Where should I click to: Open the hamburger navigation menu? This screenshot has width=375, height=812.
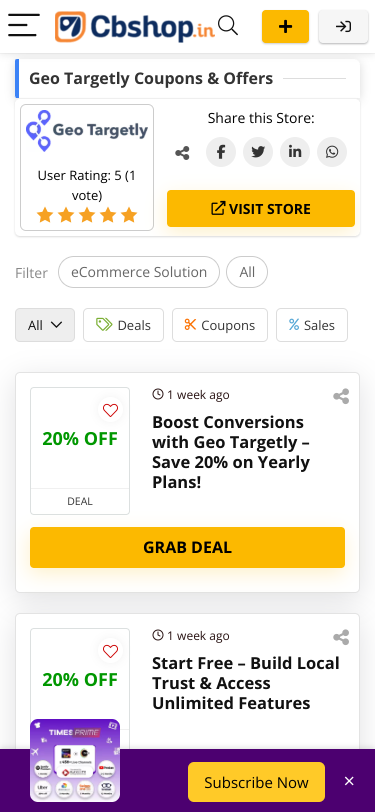[24, 25]
